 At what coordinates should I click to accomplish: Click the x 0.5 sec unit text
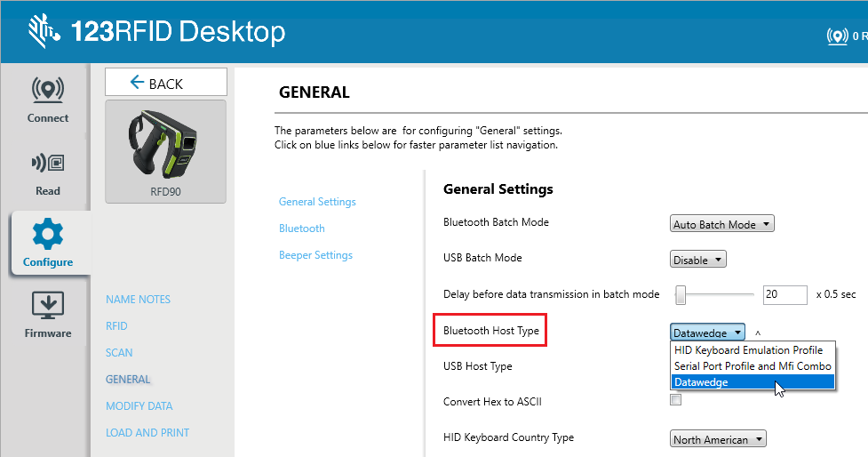click(x=836, y=294)
